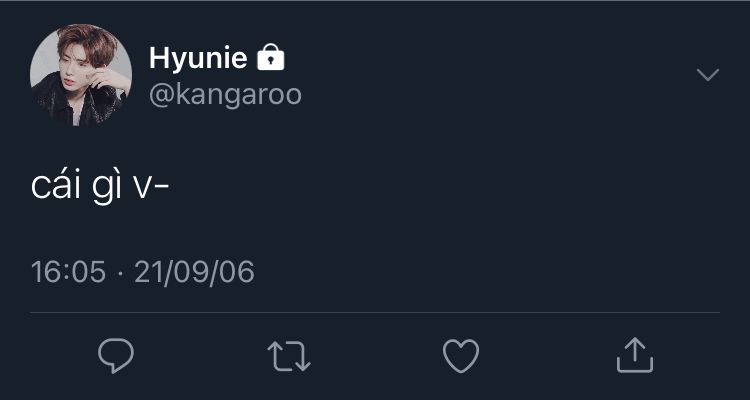750x400 pixels.
Task: Like the tweet with the heart icon
Action: [461, 355]
